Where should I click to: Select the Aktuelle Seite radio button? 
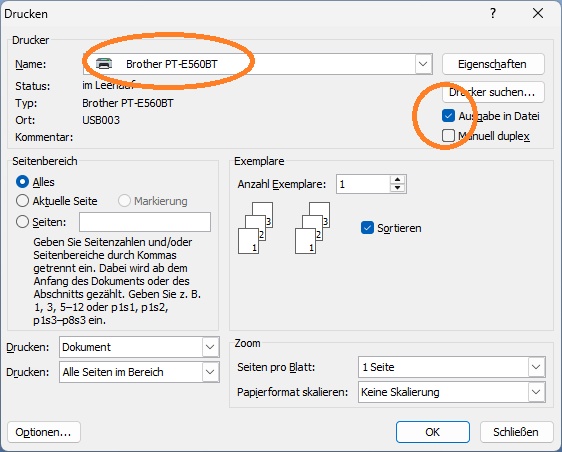22,201
